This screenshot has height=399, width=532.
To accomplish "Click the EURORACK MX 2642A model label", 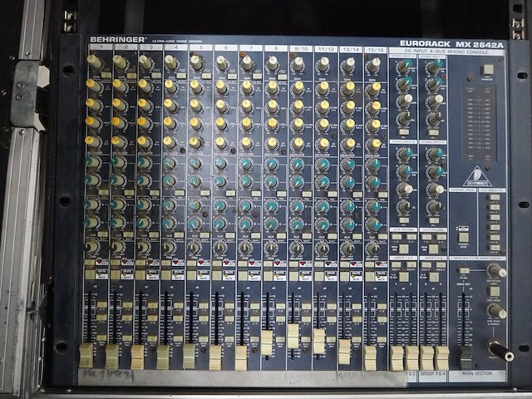I will coord(451,44).
